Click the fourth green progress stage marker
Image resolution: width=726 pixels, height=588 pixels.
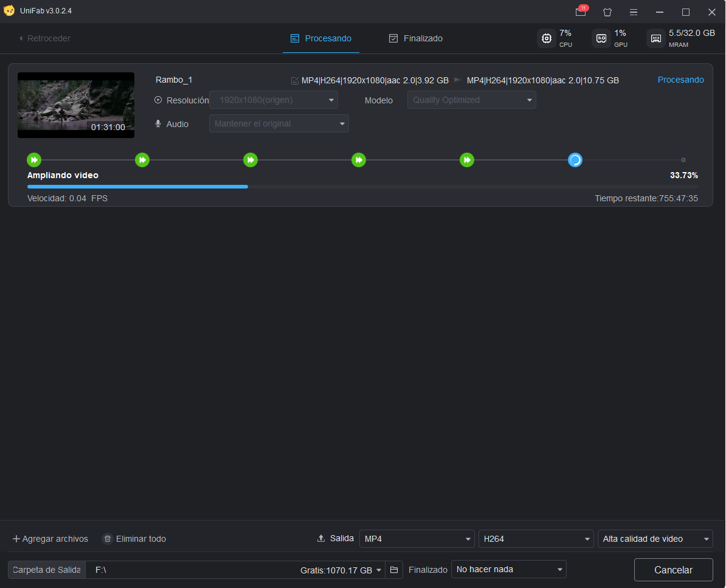pos(359,160)
